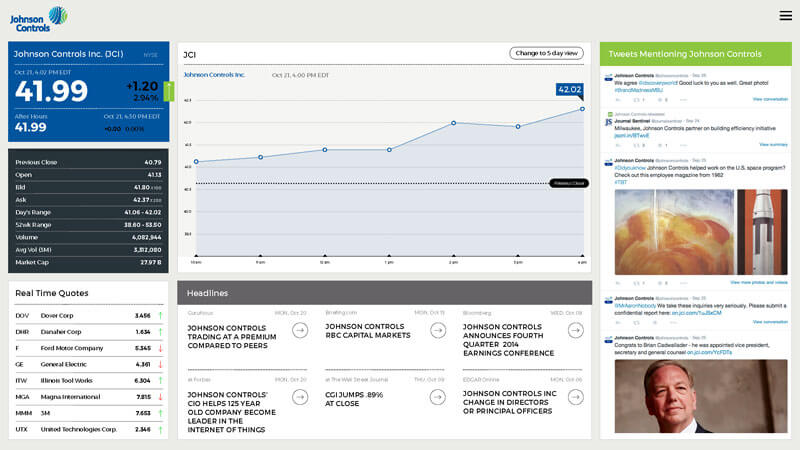The width and height of the screenshot is (800, 450).
Task: Select the General Electric name
Action: [64, 365]
